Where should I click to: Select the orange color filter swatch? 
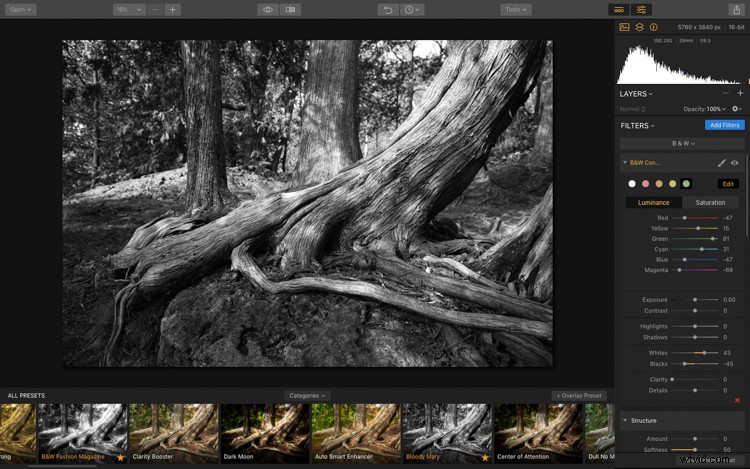[x=659, y=184]
